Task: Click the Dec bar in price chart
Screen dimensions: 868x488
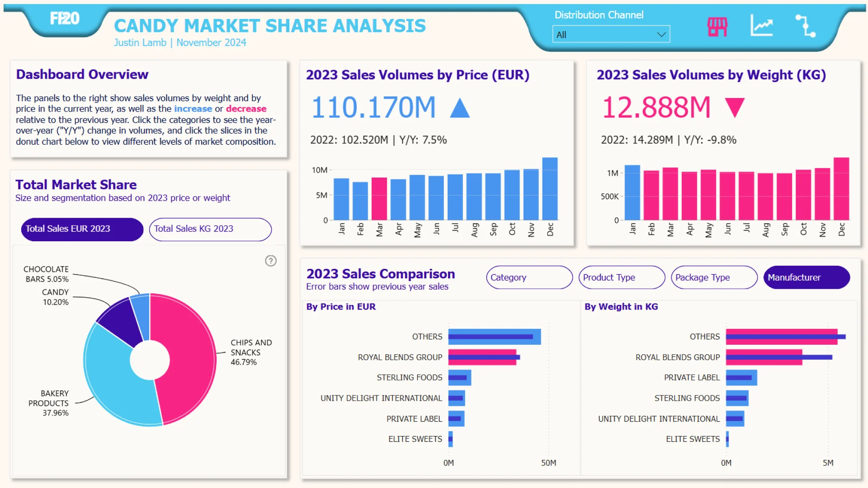Action: [x=550, y=189]
